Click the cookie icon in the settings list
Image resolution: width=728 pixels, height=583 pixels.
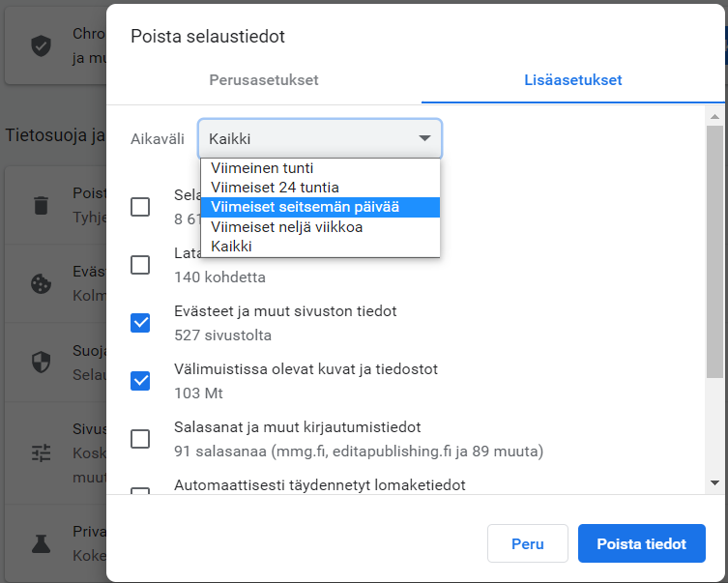tap(41, 283)
